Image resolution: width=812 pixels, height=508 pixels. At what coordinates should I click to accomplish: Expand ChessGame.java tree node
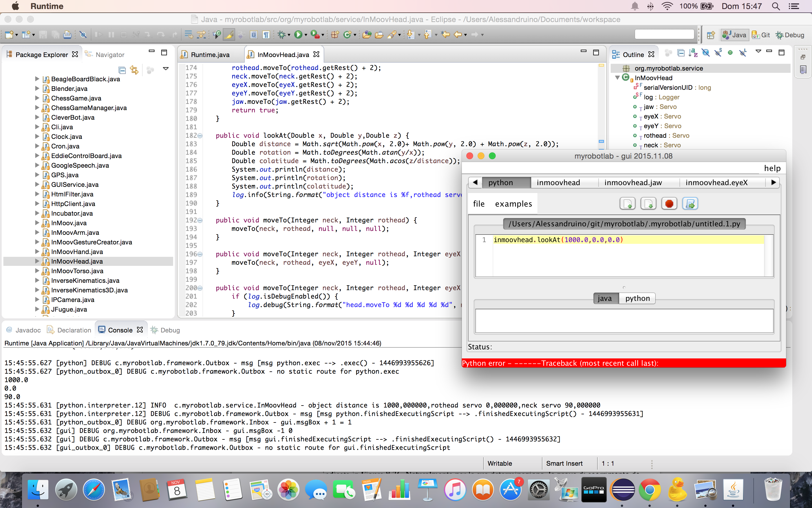[x=37, y=98]
